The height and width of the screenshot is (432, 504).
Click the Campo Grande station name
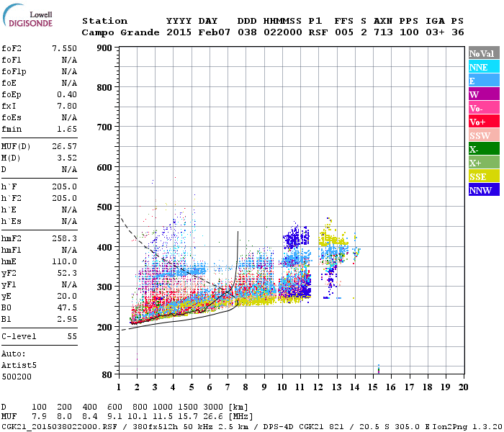pos(120,32)
